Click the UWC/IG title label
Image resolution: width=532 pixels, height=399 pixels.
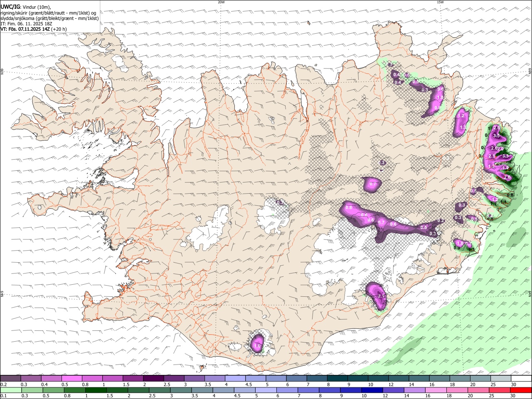pos(10,7)
